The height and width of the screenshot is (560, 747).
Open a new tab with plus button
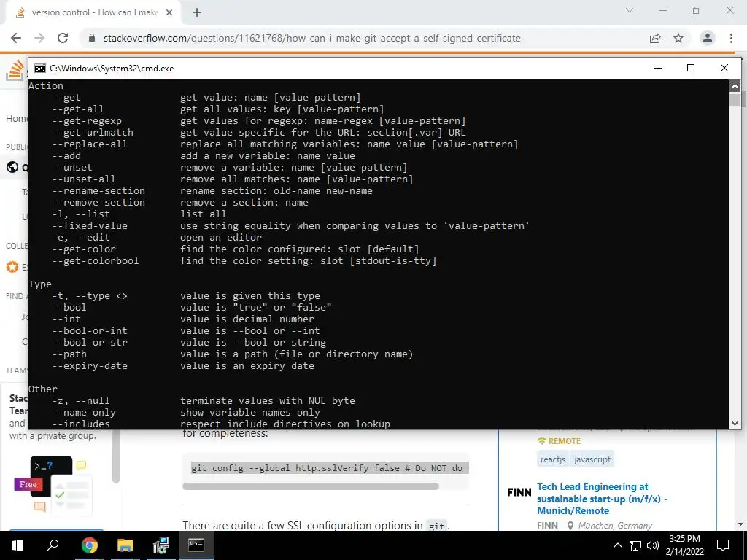(197, 12)
